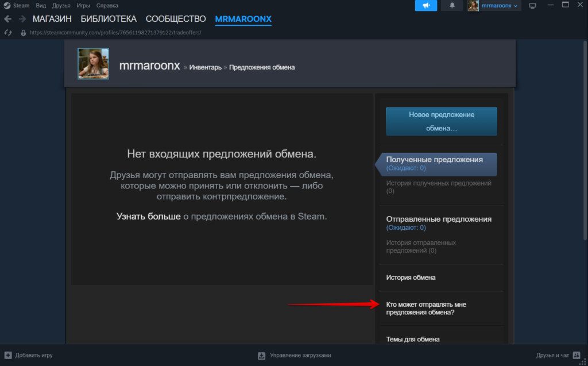Click the Узнать больше link
Screen dimensions: 588x366
click(149, 217)
